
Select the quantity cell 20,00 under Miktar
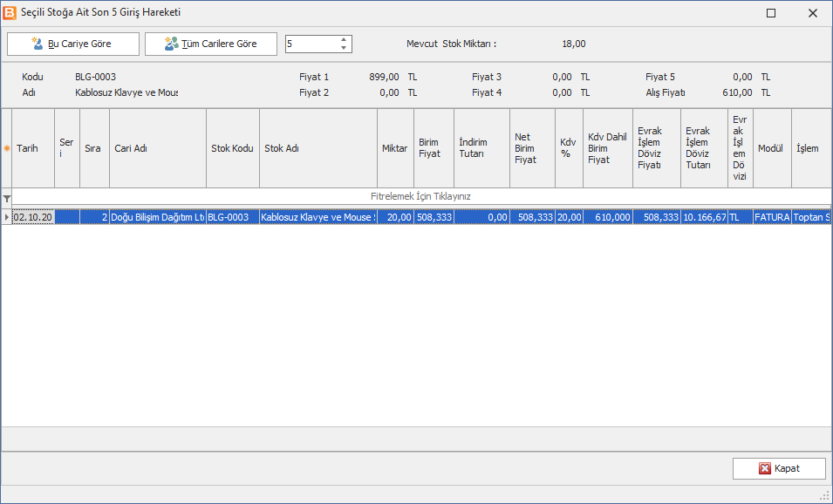(395, 216)
